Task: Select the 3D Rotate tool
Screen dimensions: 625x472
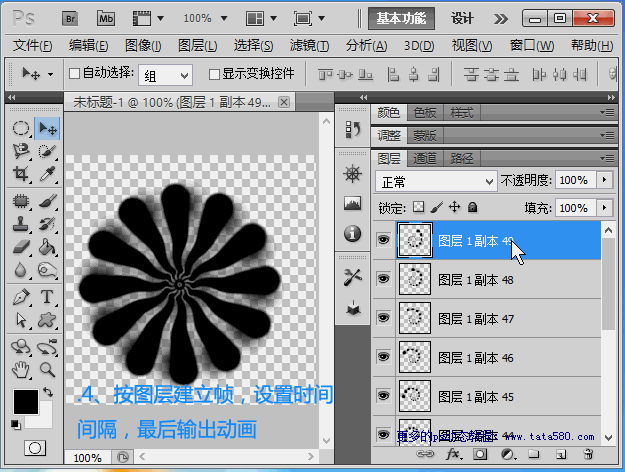Action: point(21,347)
